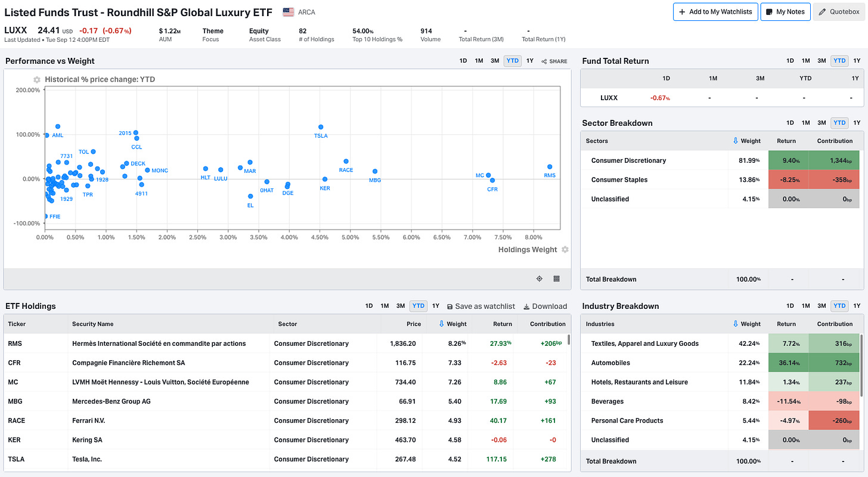Click the ETF Holdings table scrollbar
The height and width of the screenshot is (477, 868).
click(x=569, y=340)
